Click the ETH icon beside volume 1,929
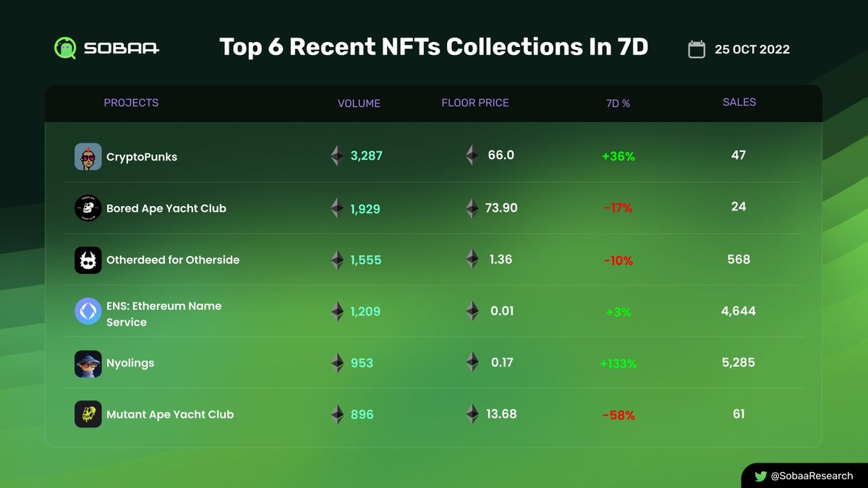The image size is (868, 488). (x=338, y=208)
